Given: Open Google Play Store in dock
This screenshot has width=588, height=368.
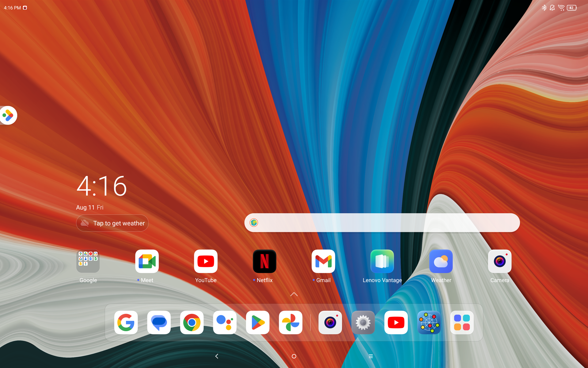Looking at the screenshot, I should click(258, 323).
